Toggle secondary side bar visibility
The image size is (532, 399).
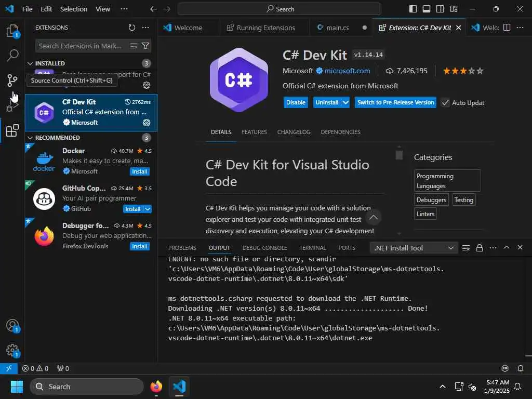pos(440,9)
